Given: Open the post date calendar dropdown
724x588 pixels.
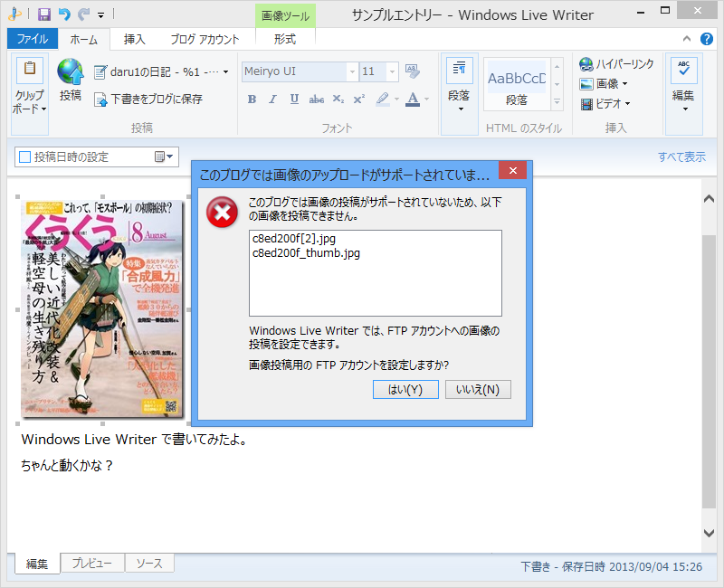Looking at the screenshot, I should [x=164, y=156].
